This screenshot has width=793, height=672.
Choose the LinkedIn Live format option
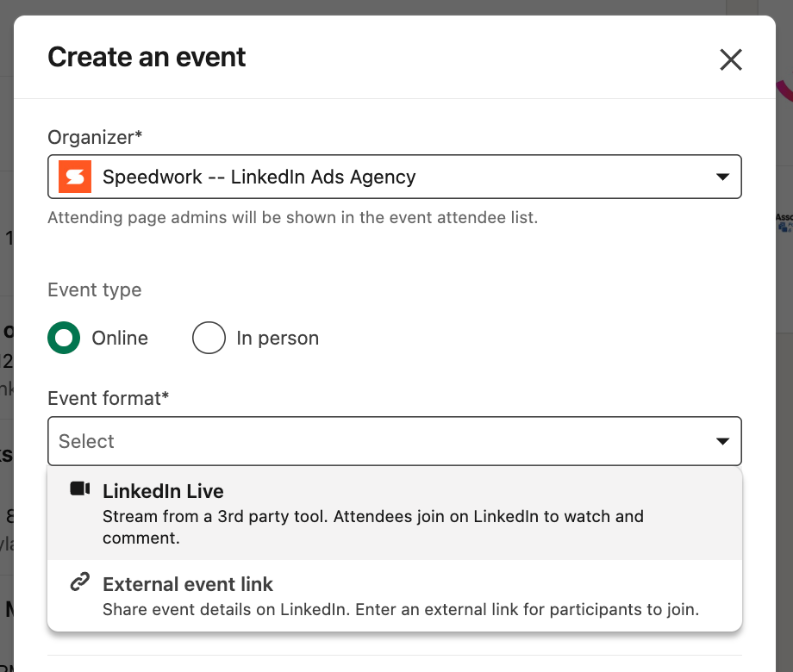(x=395, y=513)
